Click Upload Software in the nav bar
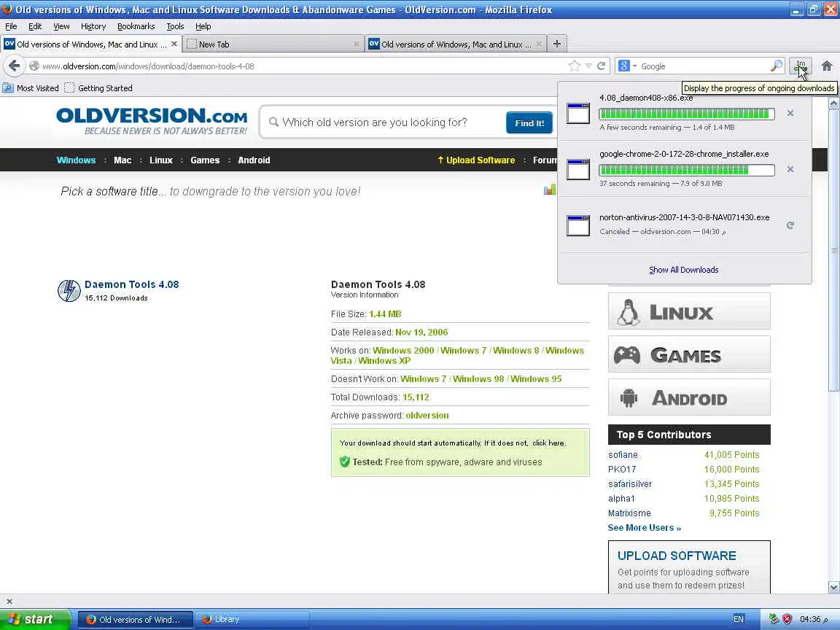The width and height of the screenshot is (840, 630). [x=476, y=160]
